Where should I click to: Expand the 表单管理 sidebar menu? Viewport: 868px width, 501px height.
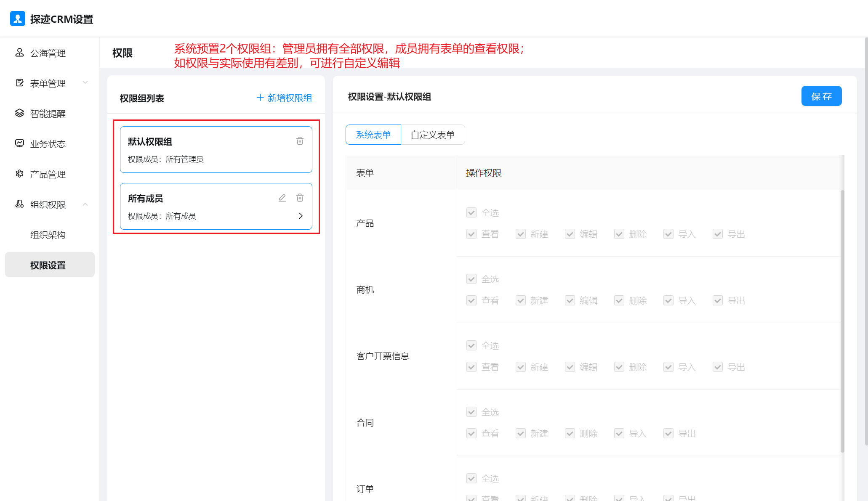85,82
